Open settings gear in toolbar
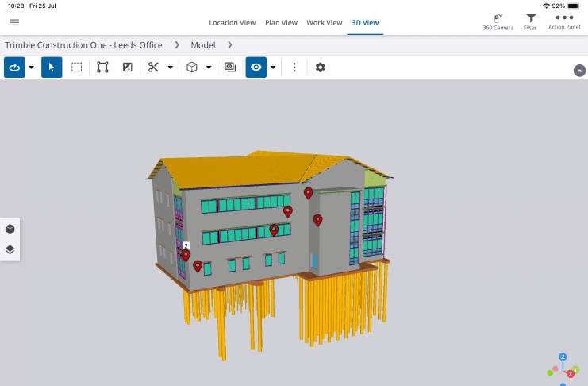 point(321,68)
